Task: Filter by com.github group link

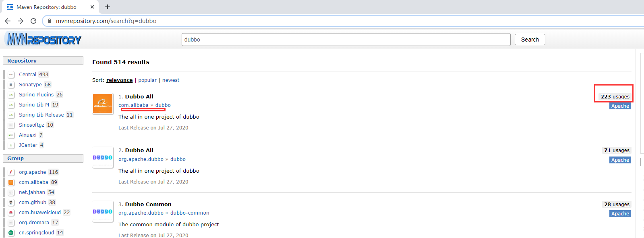Action: click(33, 203)
